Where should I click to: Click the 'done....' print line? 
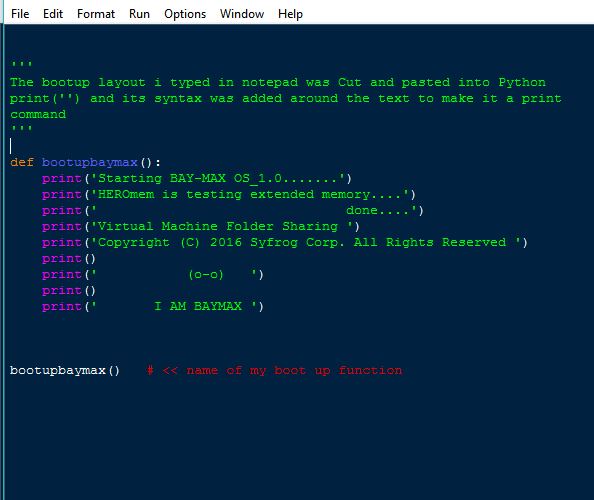coord(233,211)
